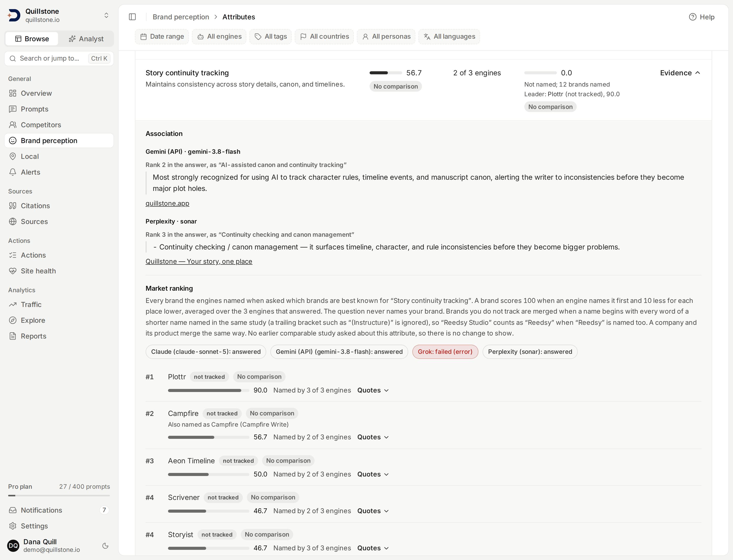Click Pro plan prompts usage bar

click(x=59, y=496)
